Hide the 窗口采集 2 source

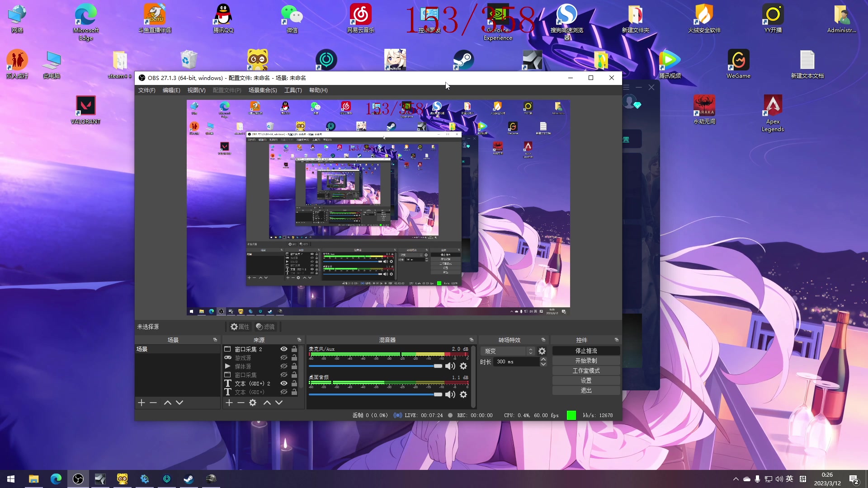(x=284, y=349)
